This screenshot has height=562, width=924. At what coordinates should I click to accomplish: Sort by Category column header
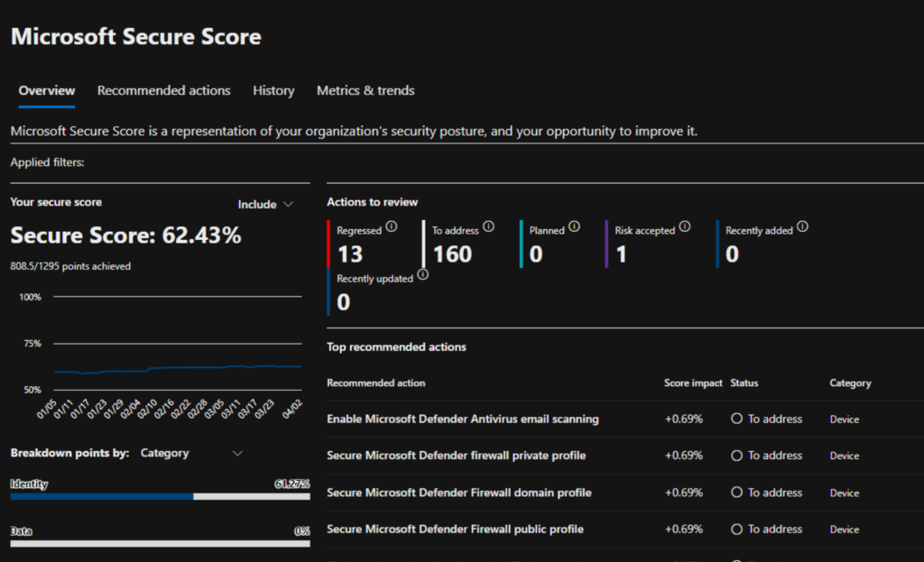pos(850,382)
